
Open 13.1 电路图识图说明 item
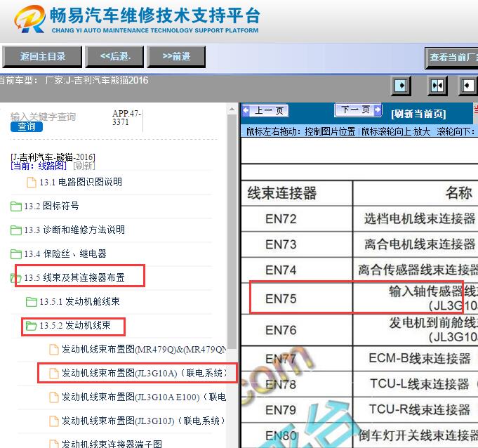tap(81, 183)
